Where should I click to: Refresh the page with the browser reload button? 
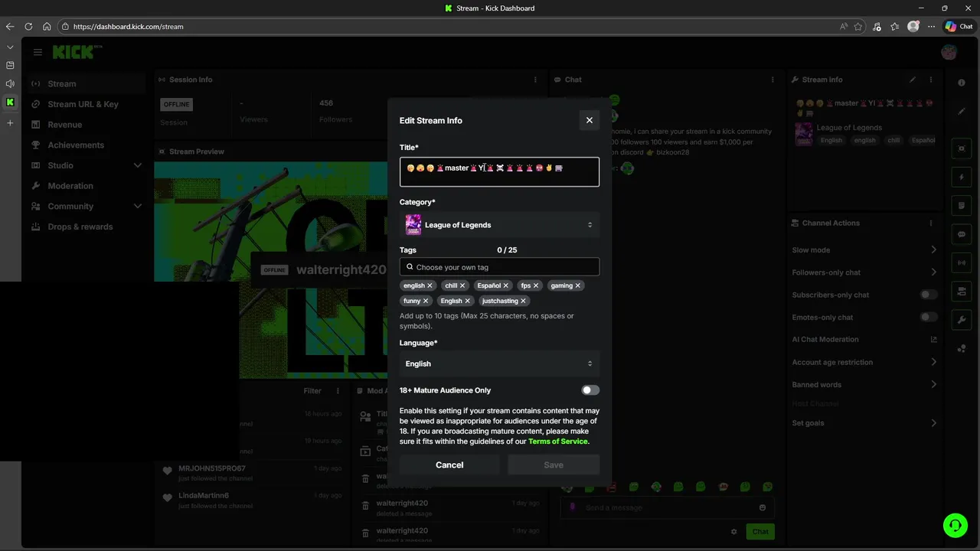coord(28,26)
